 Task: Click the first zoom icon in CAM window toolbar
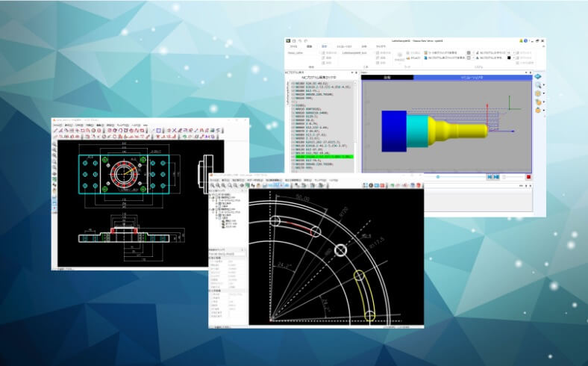tap(213, 184)
